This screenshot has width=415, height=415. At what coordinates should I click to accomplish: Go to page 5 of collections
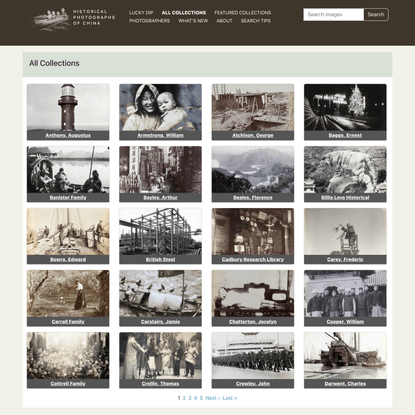(201, 398)
